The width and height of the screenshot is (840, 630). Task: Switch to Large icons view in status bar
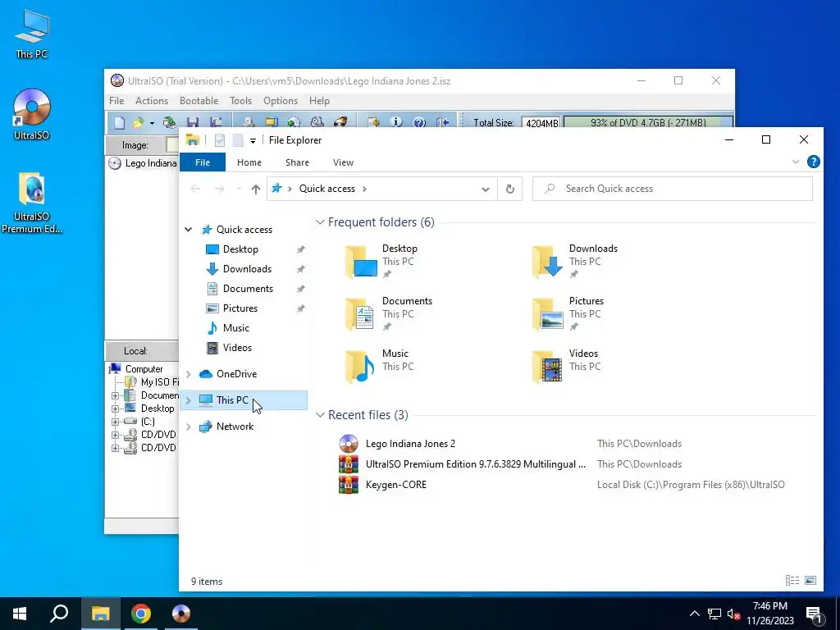coord(810,580)
